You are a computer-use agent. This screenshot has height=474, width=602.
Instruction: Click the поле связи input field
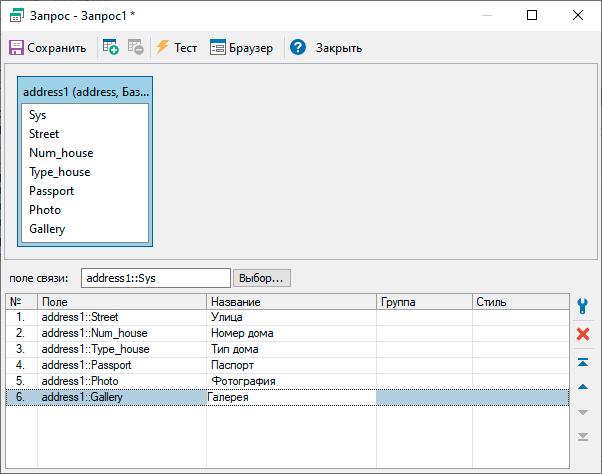[x=155, y=278]
